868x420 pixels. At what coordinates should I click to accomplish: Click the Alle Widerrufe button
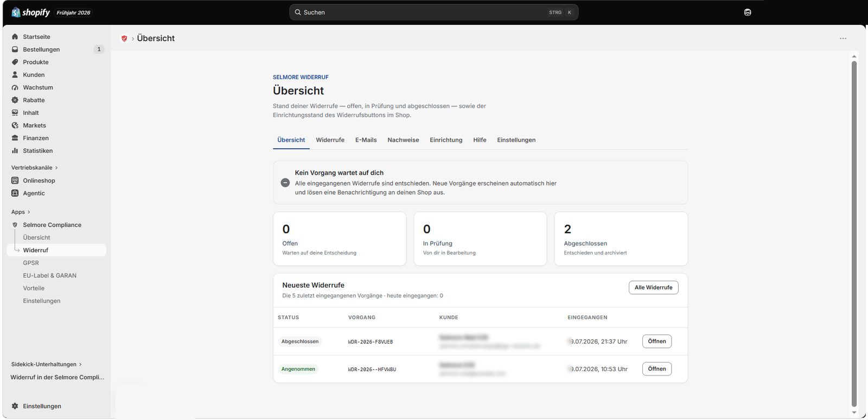tap(654, 288)
